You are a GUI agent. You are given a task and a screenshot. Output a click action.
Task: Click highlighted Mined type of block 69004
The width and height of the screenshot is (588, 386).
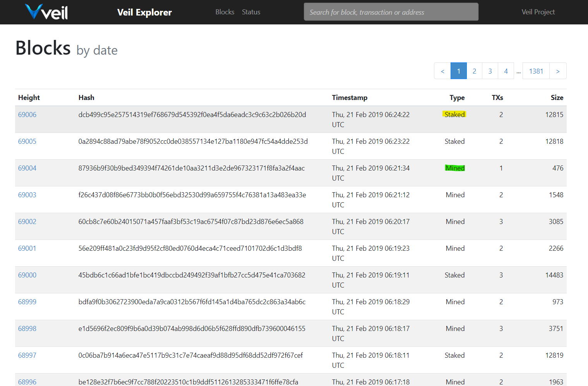coord(455,168)
